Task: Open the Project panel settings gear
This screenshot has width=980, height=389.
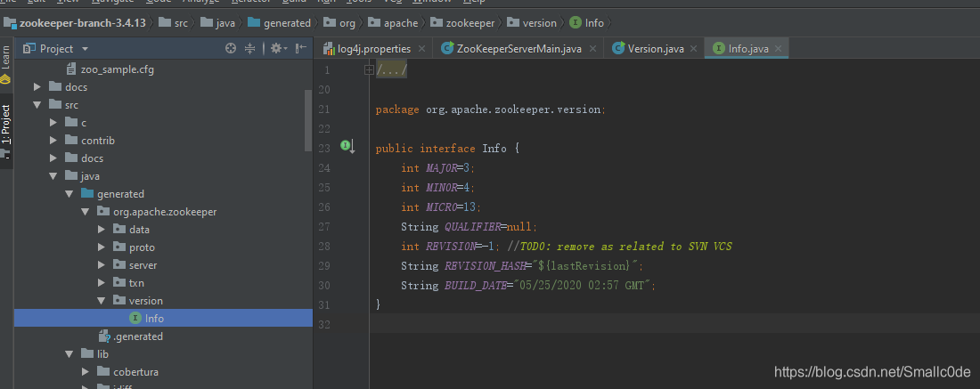Action: click(x=278, y=48)
